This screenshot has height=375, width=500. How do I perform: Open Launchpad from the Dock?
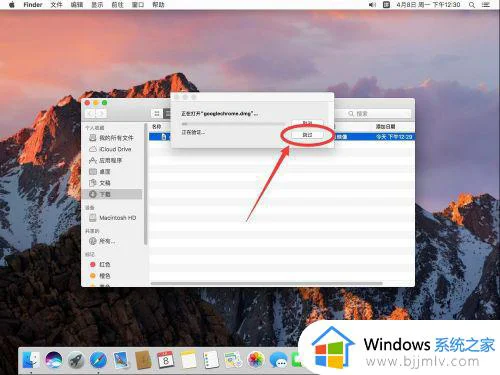click(x=76, y=360)
